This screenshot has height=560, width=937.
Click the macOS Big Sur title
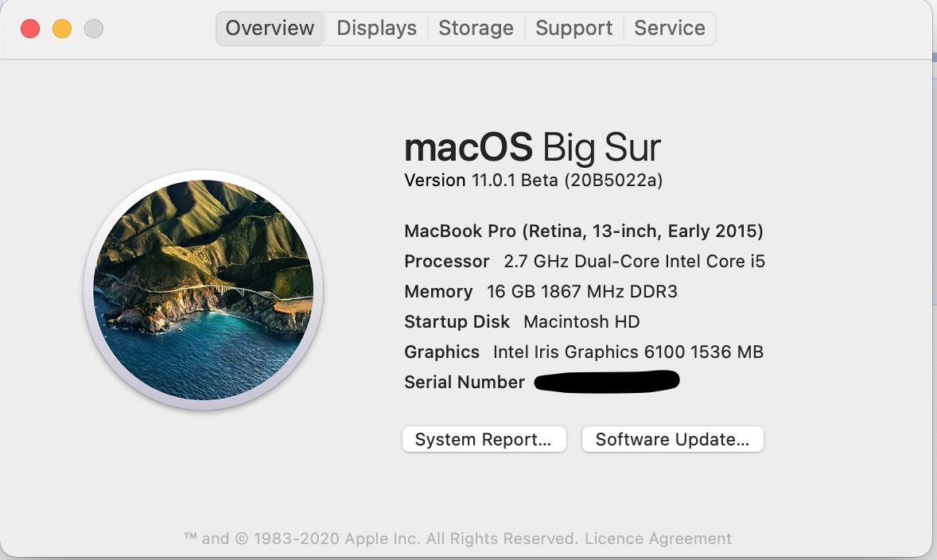point(532,148)
